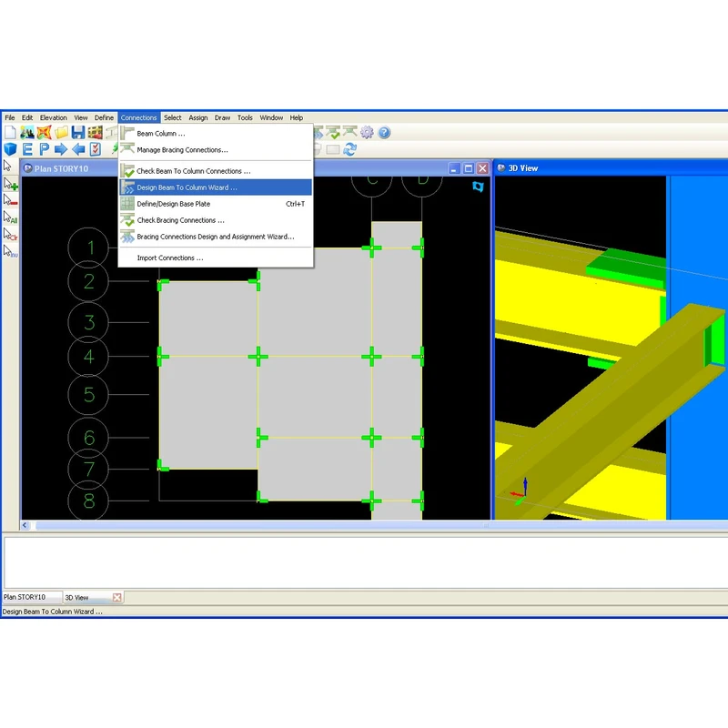Click the Select All pointer tool
The width and height of the screenshot is (728, 728).
10,217
